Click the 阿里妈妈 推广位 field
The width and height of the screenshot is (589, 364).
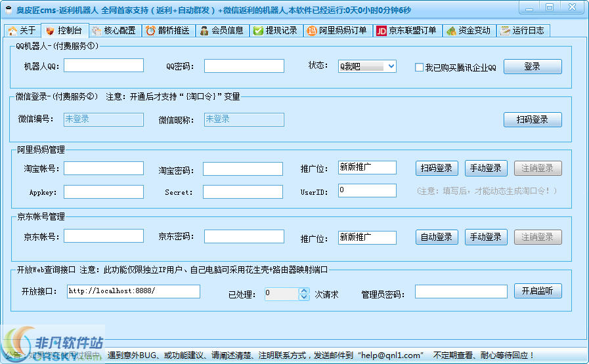pos(367,167)
